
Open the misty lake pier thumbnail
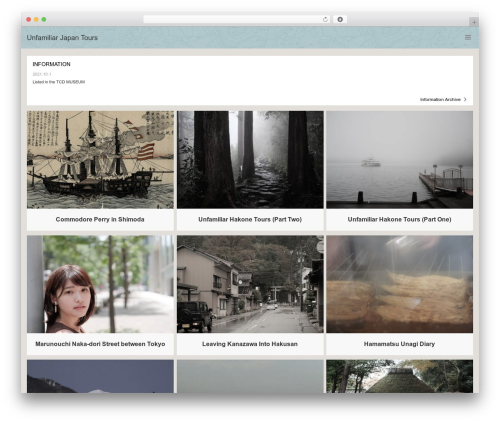point(399,160)
